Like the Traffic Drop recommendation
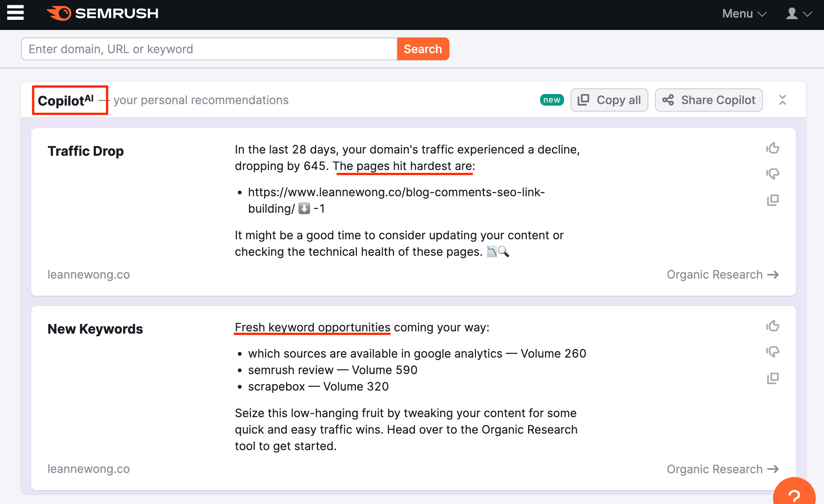 (772, 148)
